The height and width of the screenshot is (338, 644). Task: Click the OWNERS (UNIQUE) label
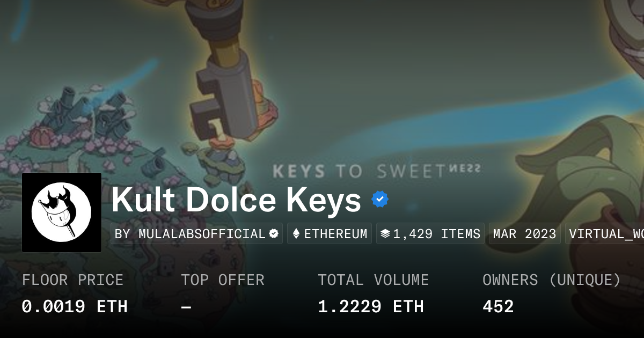(552, 280)
